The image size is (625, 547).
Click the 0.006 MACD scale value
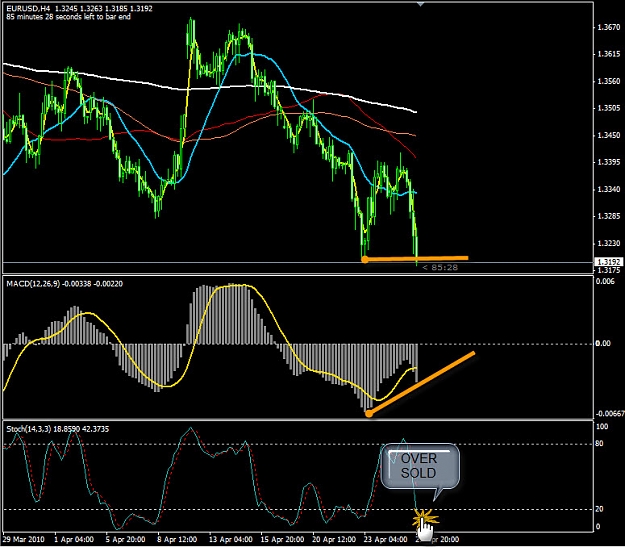coord(605,281)
